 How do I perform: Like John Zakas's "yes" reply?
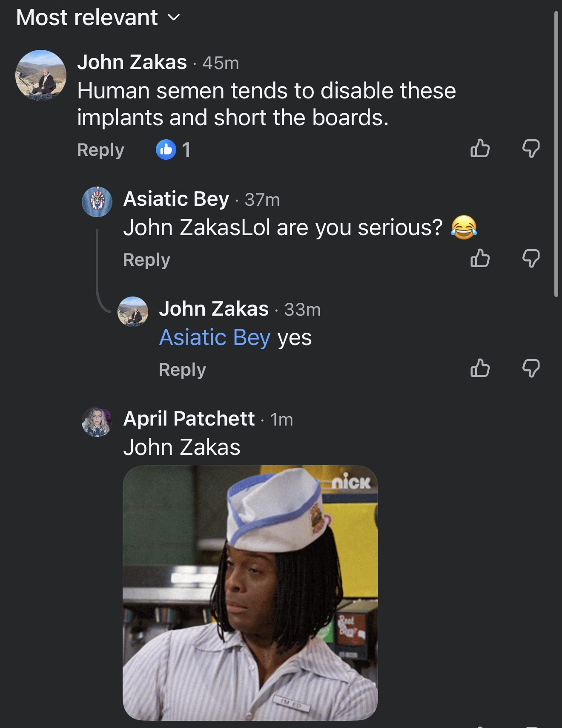[480, 368]
